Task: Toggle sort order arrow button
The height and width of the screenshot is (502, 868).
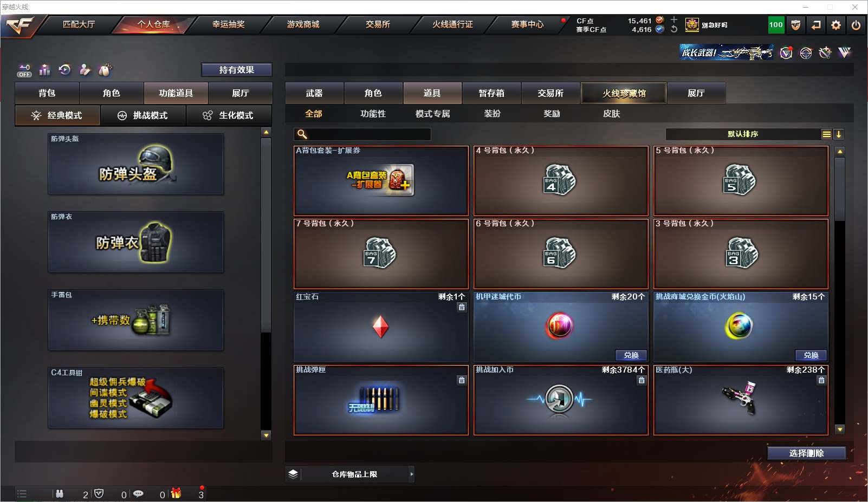Action: coord(839,134)
